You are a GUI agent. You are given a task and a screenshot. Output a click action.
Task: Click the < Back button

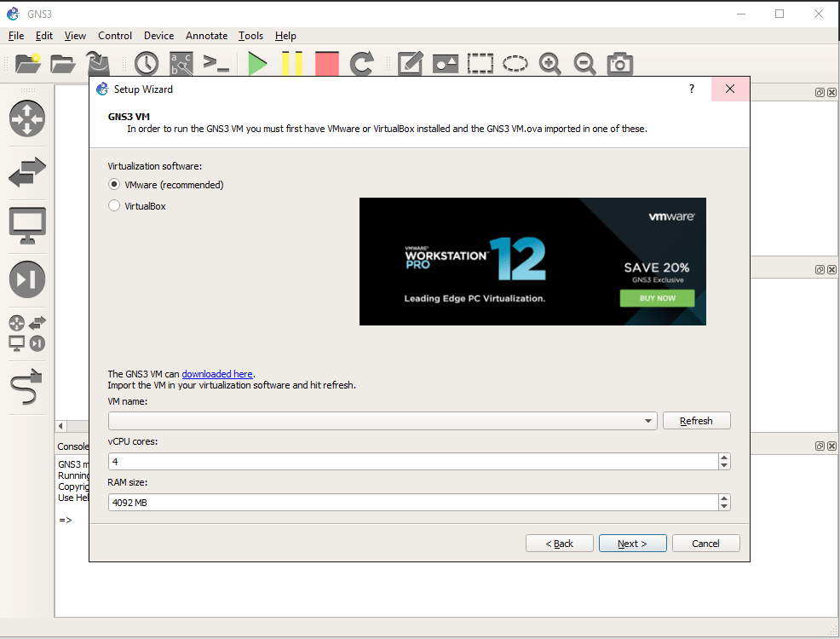coord(559,544)
